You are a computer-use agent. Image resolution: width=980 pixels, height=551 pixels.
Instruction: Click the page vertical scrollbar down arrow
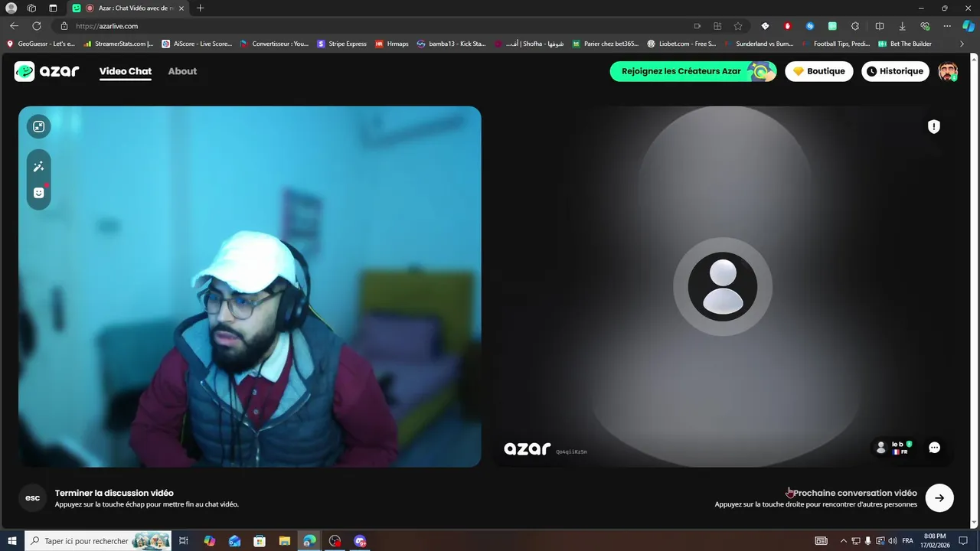coord(974,523)
